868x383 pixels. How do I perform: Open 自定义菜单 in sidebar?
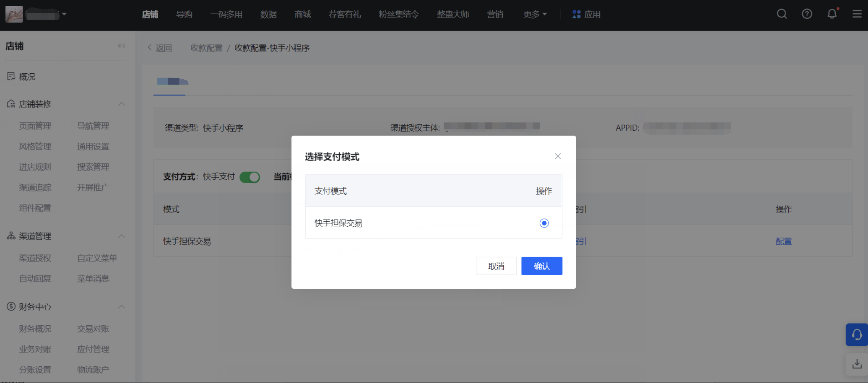[97, 258]
